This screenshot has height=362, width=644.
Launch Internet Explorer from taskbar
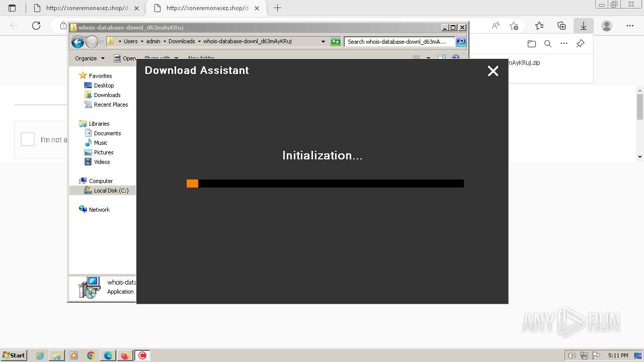point(40,355)
